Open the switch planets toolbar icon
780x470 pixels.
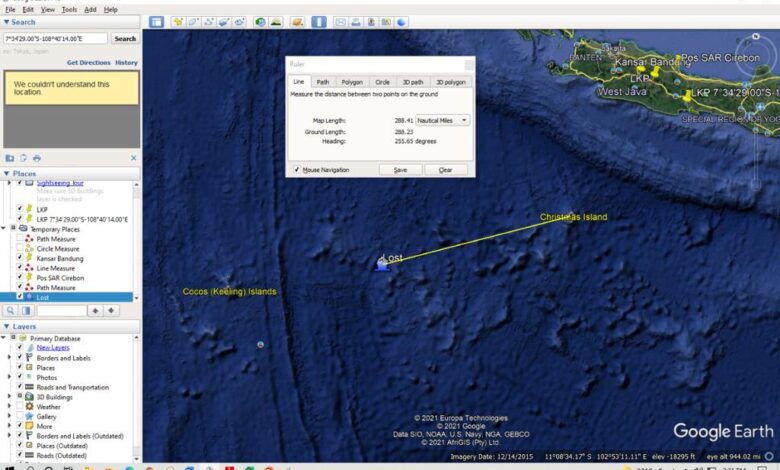[297, 22]
